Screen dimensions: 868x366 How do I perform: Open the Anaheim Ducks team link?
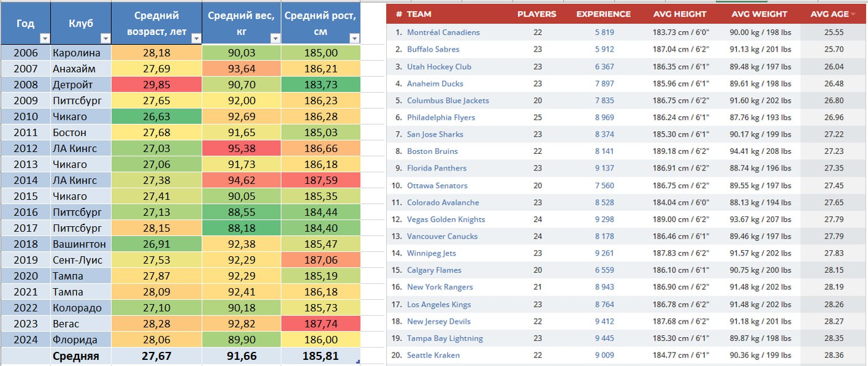click(x=435, y=84)
